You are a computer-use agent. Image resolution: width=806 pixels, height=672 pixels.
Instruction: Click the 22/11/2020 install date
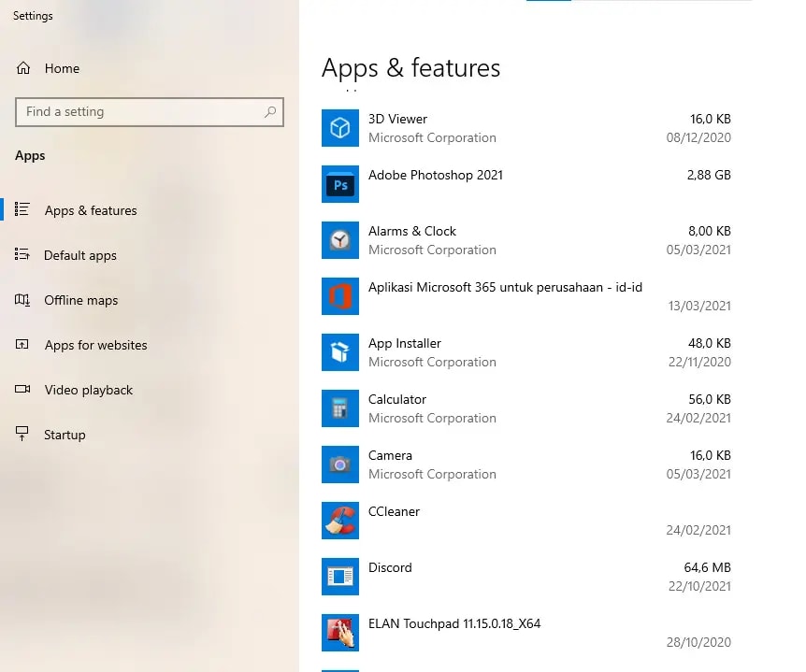[699, 362]
